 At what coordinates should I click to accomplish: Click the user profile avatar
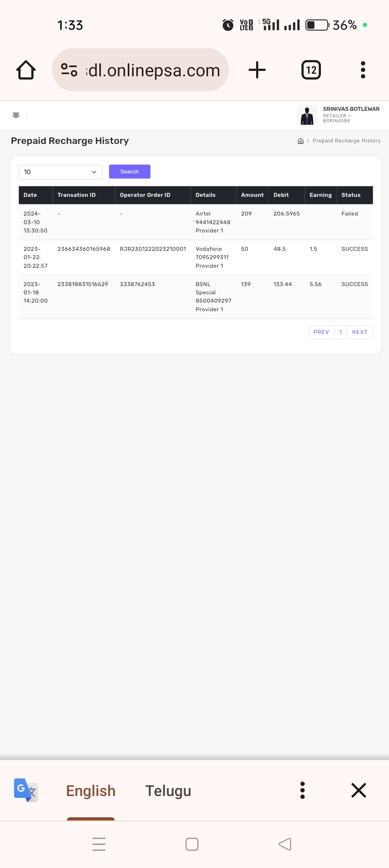coord(307,115)
